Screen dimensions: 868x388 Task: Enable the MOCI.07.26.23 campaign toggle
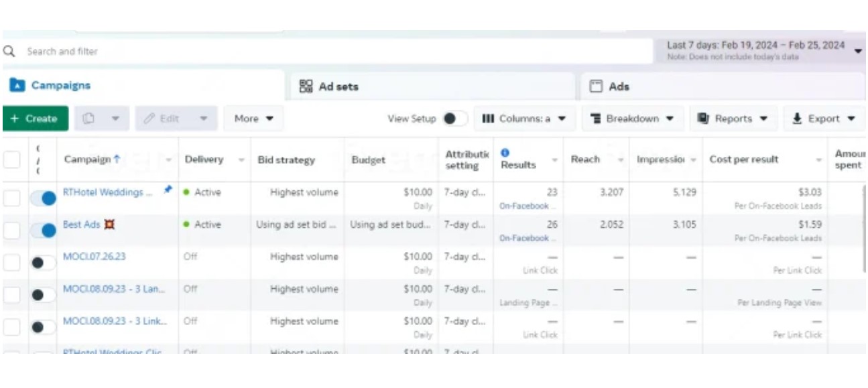click(44, 263)
